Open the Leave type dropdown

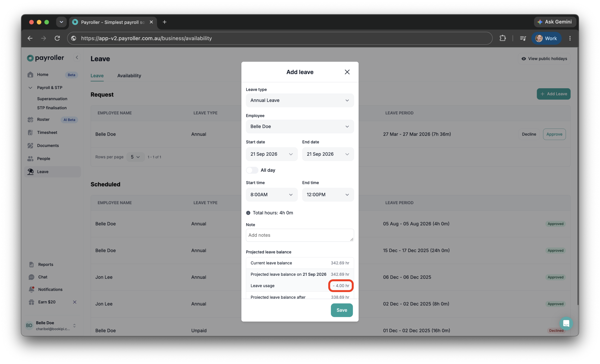click(300, 100)
